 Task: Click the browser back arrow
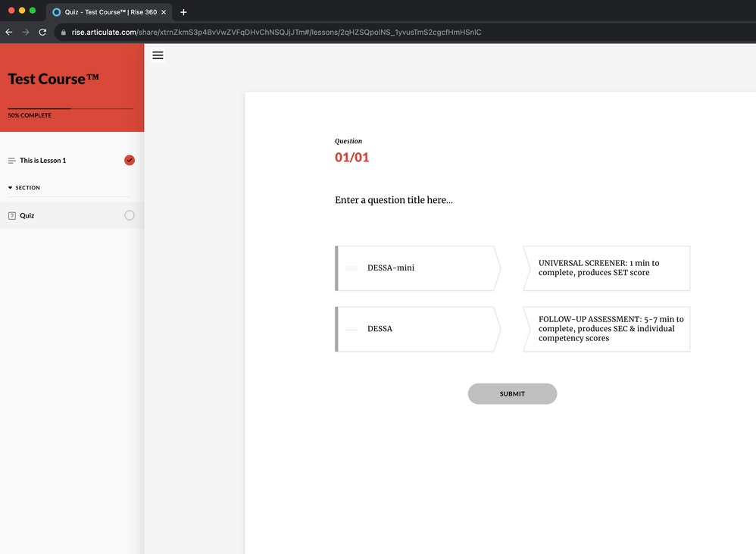tap(8, 33)
